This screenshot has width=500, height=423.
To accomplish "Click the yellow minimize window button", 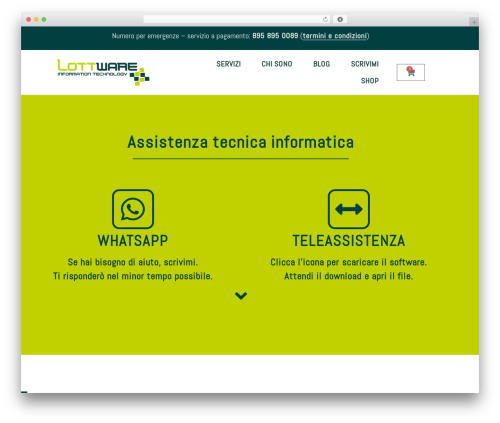I will [36, 19].
